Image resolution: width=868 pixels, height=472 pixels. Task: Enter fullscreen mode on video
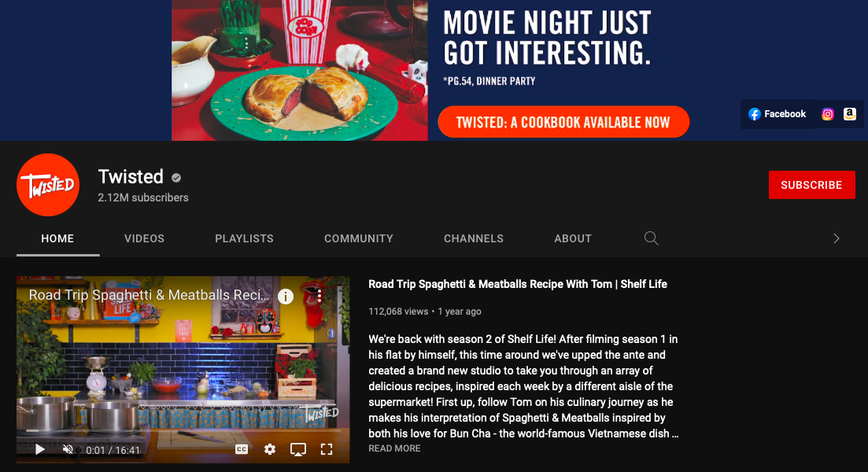tap(327, 449)
